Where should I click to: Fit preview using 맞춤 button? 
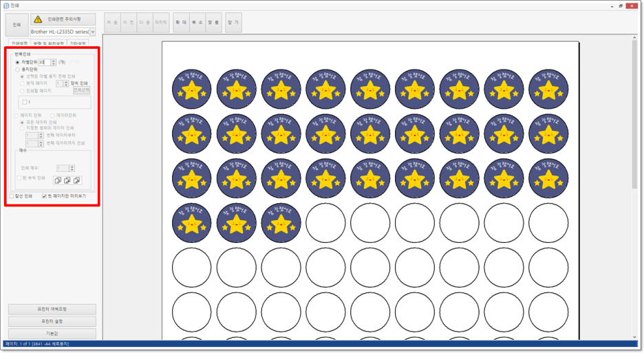(x=213, y=23)
